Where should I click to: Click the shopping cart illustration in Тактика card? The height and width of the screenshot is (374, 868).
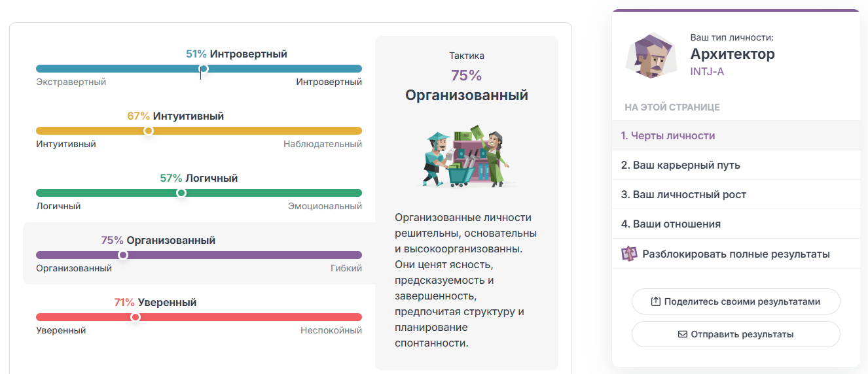466,156
